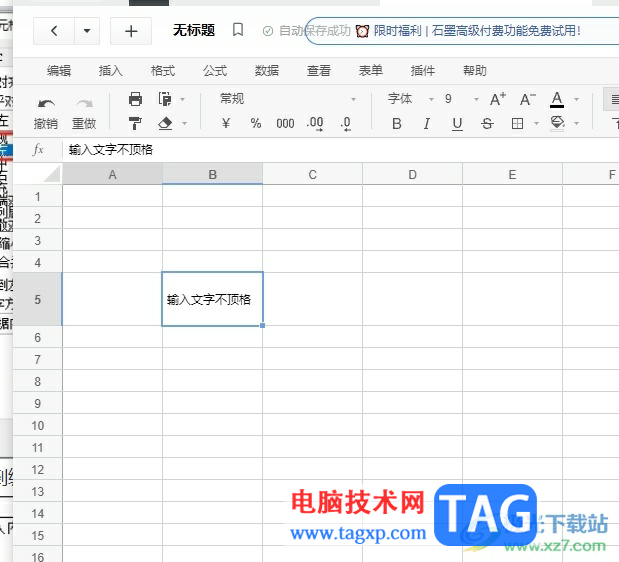Open the 插件 menu
Screen dimensions: 619x562
tap(423, 71)
